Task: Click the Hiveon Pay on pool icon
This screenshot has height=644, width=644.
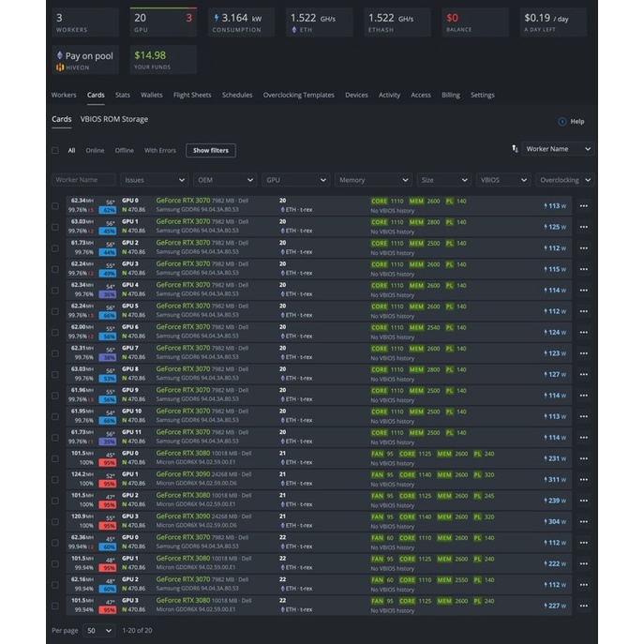Action: [61, 56]
